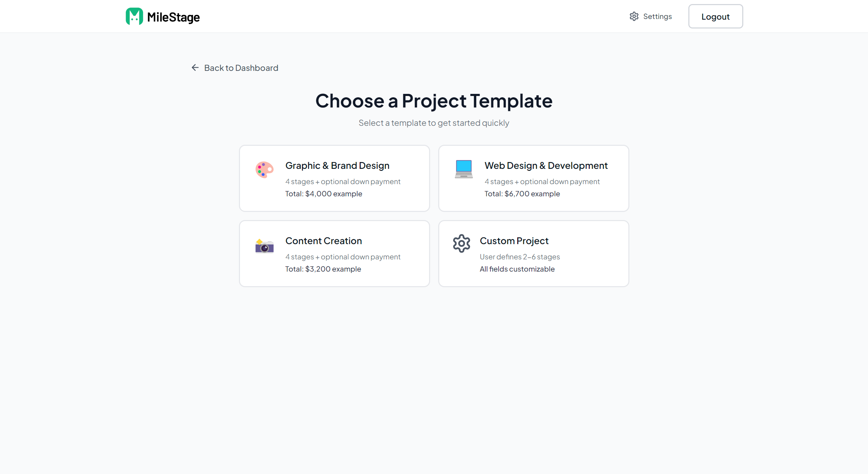
Task: Click the palette icon on Graphic & Brand Design
Action: [x=264, y=169]
